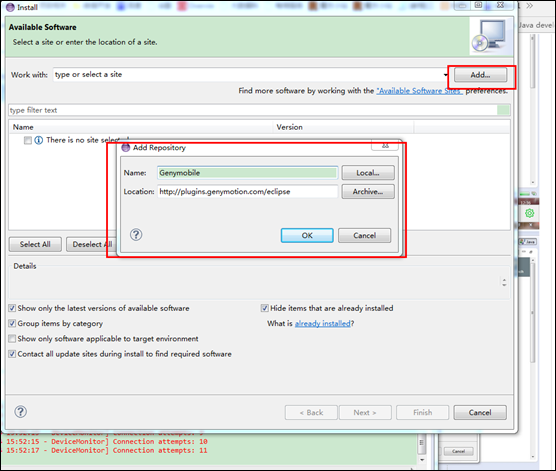Open the Work with site dropdown arrow
The width and height of the screenshot is (556, 471).
pos(445,75)
